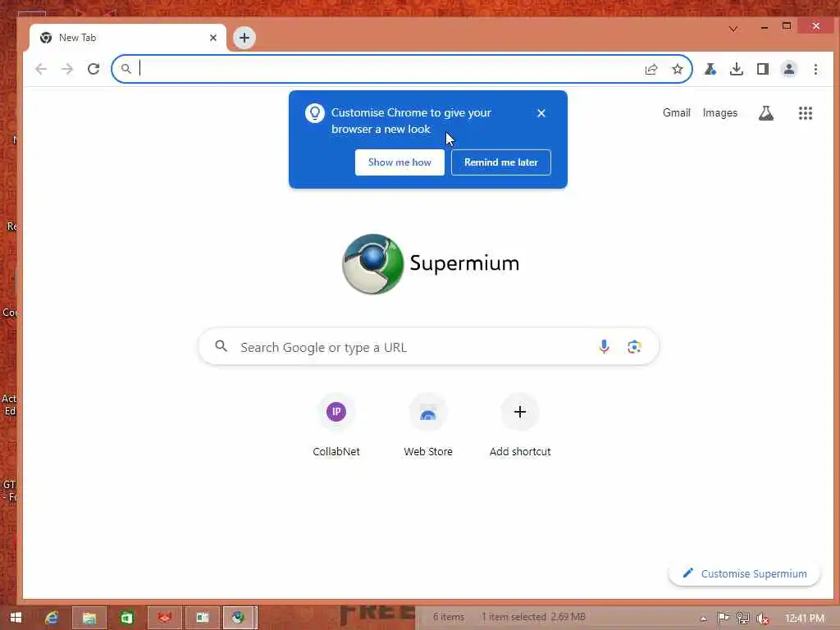Click the Remind me later button

(501, 162)
